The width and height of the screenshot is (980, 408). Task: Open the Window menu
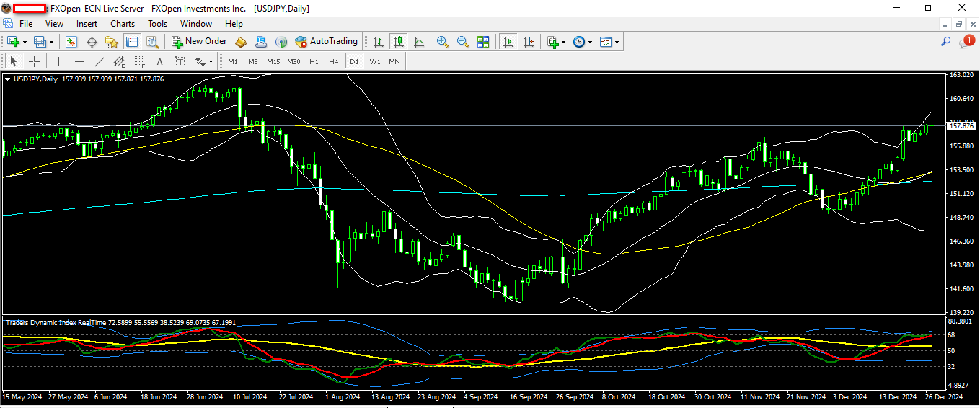196,24
